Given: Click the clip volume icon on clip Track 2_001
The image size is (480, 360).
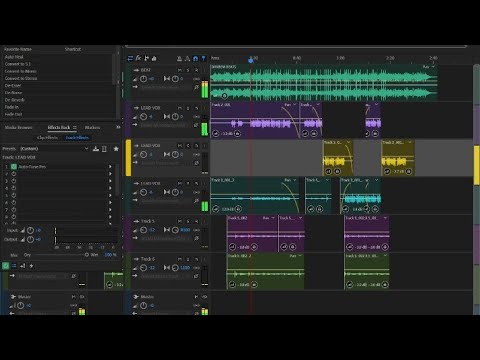Looking at the screenshot, I should pyautogui.click(x=216, y=133).
